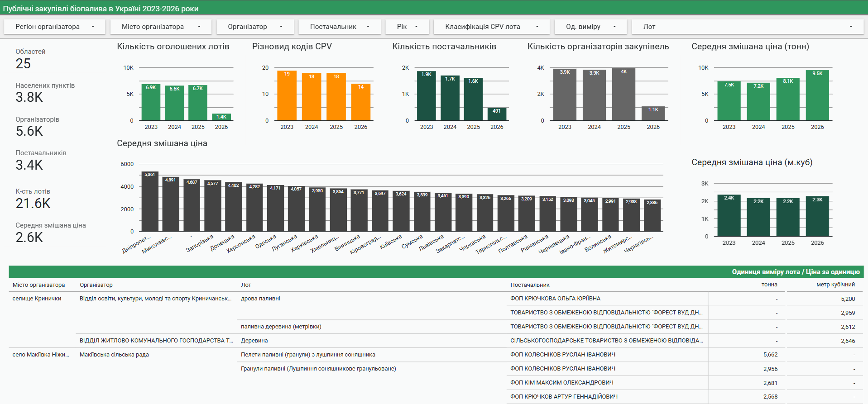The height and width of the screenshot is (404, 868).
Task: Click the дрова паливні lot cell
Action: pyautogui.click(x=260, y=299)
